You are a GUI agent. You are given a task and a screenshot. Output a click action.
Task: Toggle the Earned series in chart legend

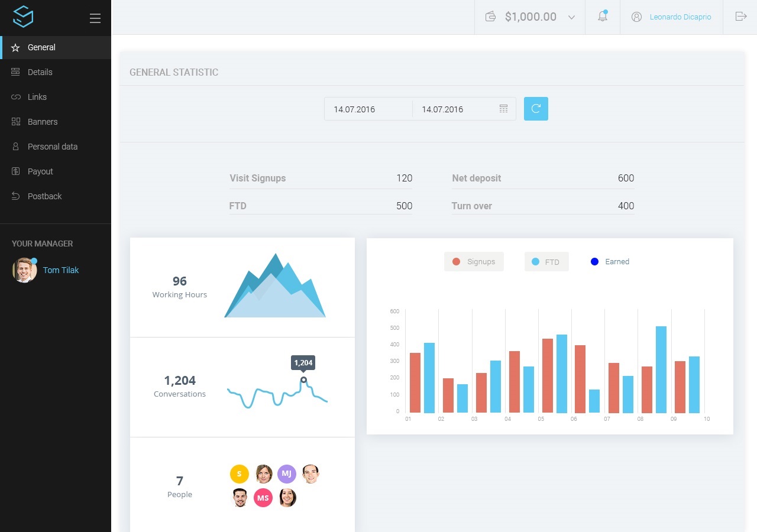[x=610, y=262]
